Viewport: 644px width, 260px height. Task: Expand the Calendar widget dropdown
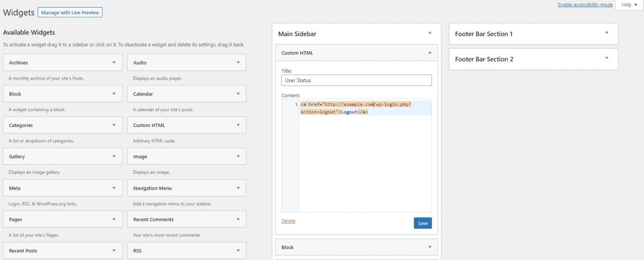point(238,94)
